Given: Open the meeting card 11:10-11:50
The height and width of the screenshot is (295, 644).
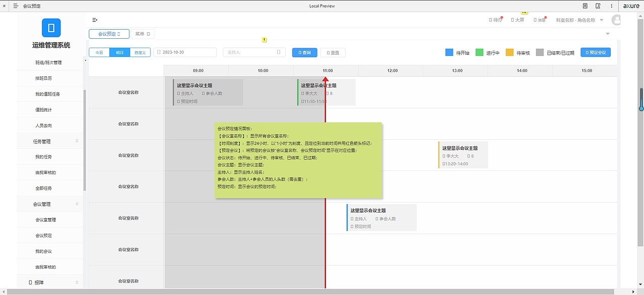Looking at the screenshot, I should (x=326, y=92).
